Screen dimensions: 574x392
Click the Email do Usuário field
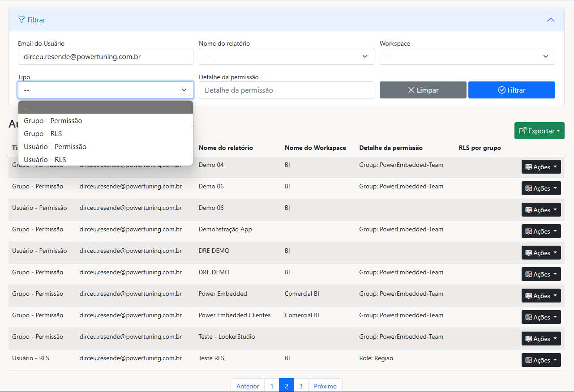[x=105, y=57]
